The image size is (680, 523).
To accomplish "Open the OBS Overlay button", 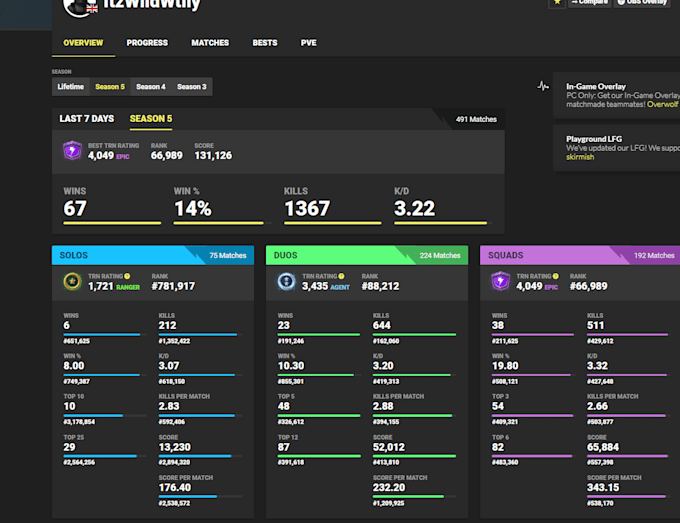I will (642, 3).
